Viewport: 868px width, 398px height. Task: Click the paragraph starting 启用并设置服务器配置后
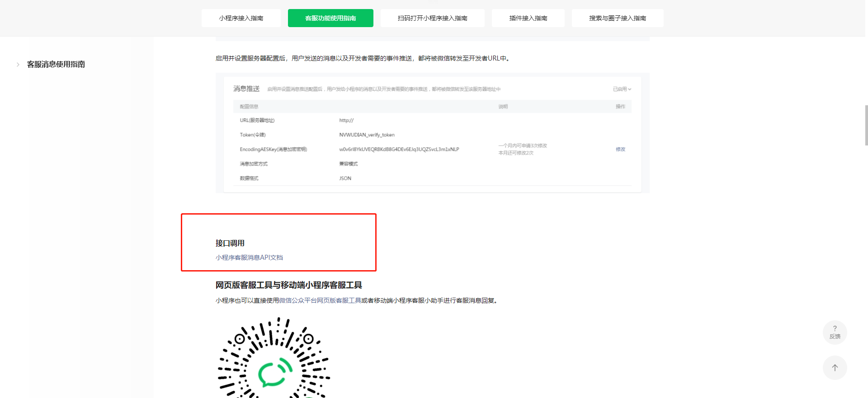(x=363, y=58)
